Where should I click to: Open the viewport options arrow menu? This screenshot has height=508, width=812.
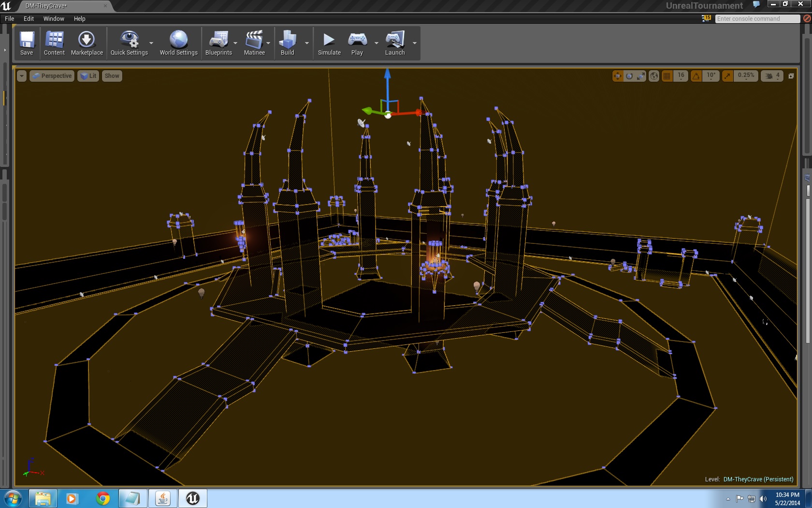pos(22,76)
